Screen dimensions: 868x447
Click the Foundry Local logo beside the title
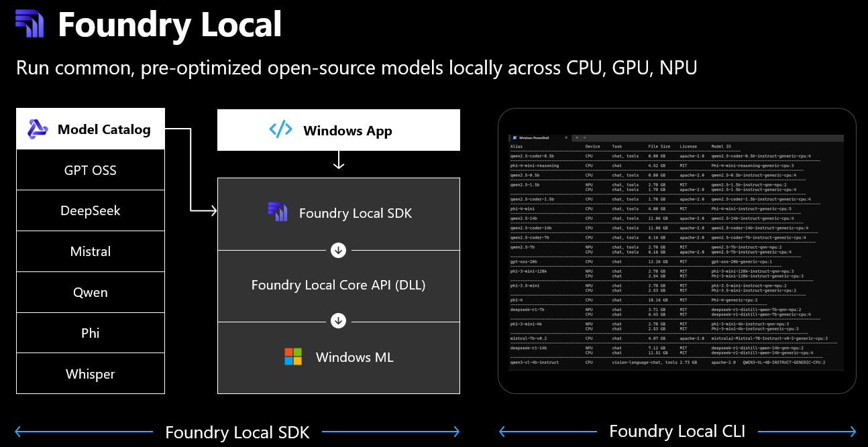point(30,24)
